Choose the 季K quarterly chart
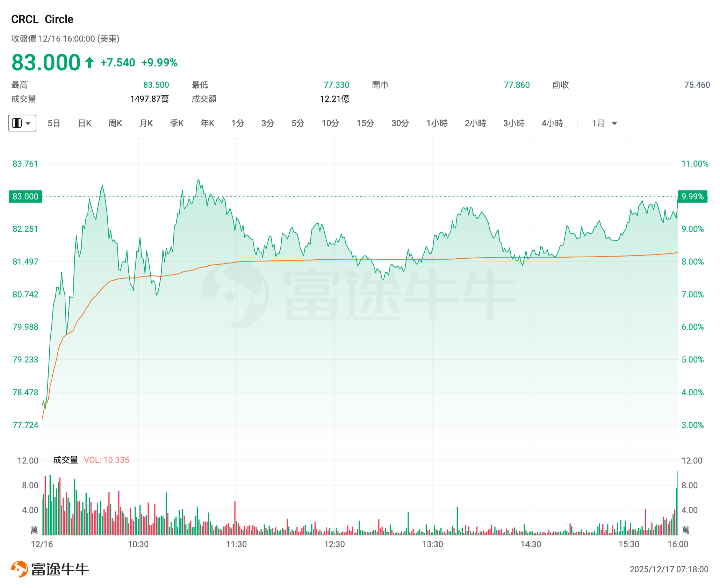720x588 pixels. [177, 123]
